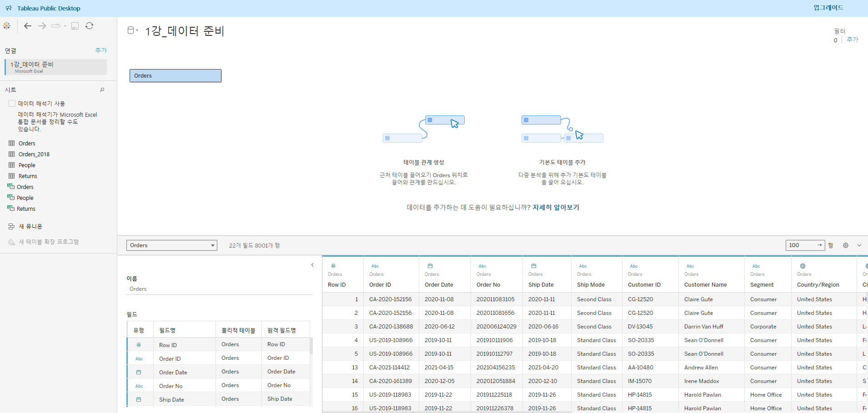The height and width of the screenshot is (413, 868).
Task: Open the Orders table selector dropdown
Action: point(172,245)
